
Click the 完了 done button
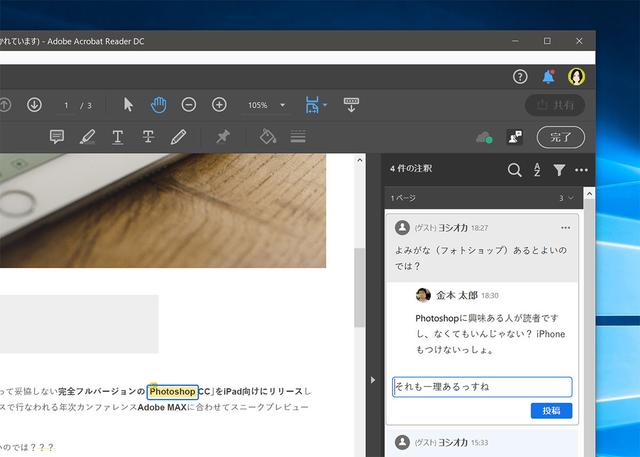pyautogui.click(x=560, y=137)
